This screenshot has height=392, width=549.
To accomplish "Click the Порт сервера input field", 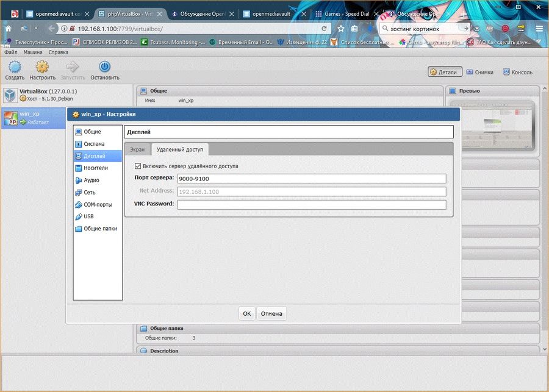I will point(311,179).
